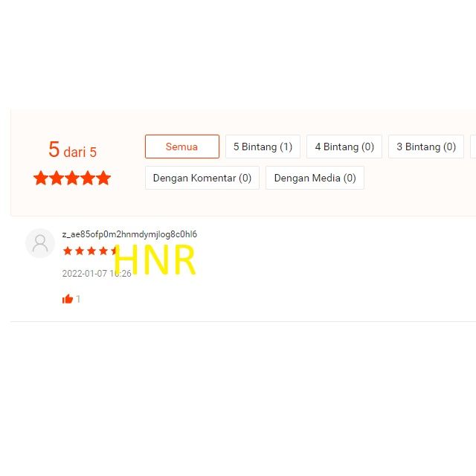Image resolution: width=476 pixels, height=476 pixels.
Task: Show only 4 Bintang (0) reviews
Action: point(344,147)
